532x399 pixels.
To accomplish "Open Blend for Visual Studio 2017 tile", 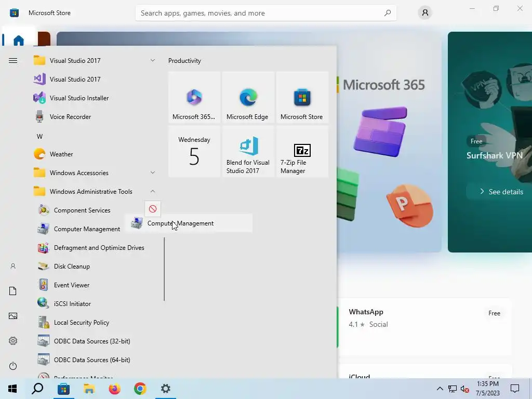I will click(x=248, y=151).
